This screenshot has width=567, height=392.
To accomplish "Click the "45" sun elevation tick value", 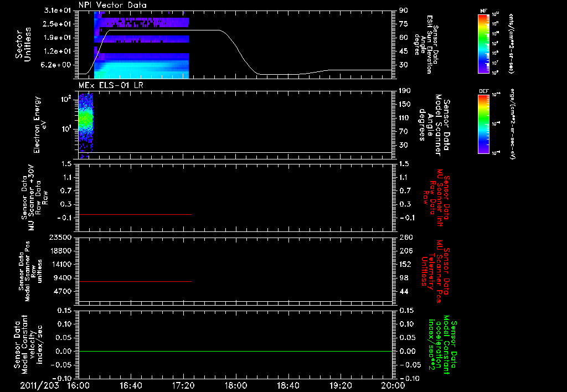I will point(404,51).
